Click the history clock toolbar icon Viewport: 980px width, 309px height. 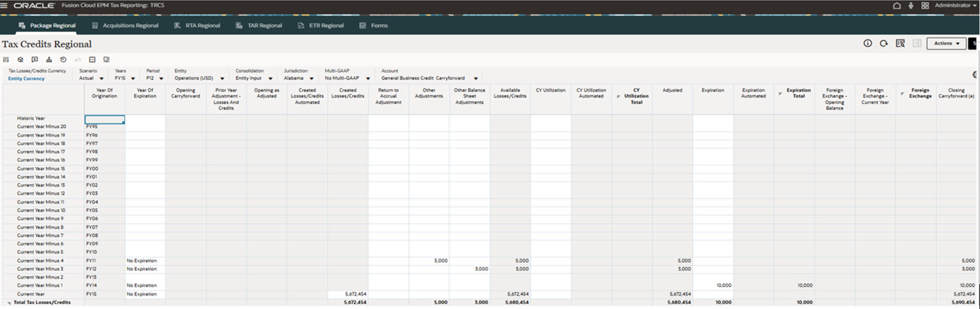pyautogui.click(x=63, y=60)
